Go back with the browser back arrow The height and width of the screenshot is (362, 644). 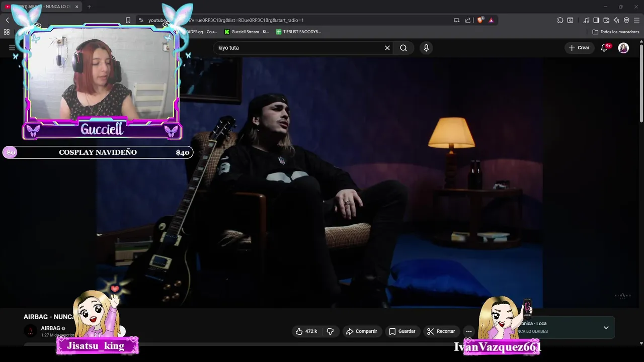7,20
